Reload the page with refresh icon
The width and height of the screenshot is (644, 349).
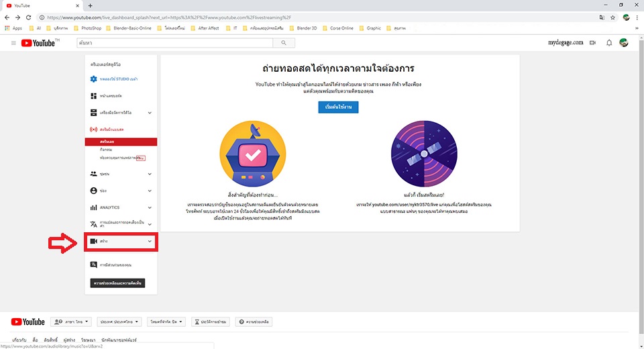[x=28, y=17]
